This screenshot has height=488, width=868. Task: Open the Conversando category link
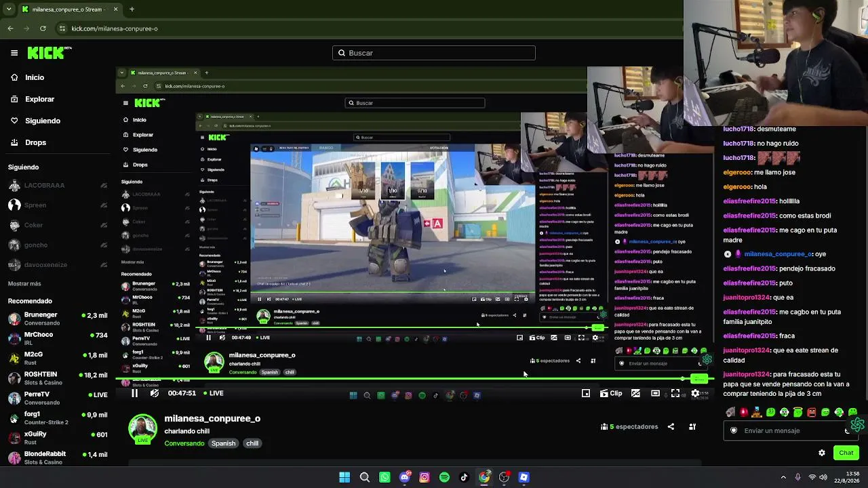(x=184, y=443)
